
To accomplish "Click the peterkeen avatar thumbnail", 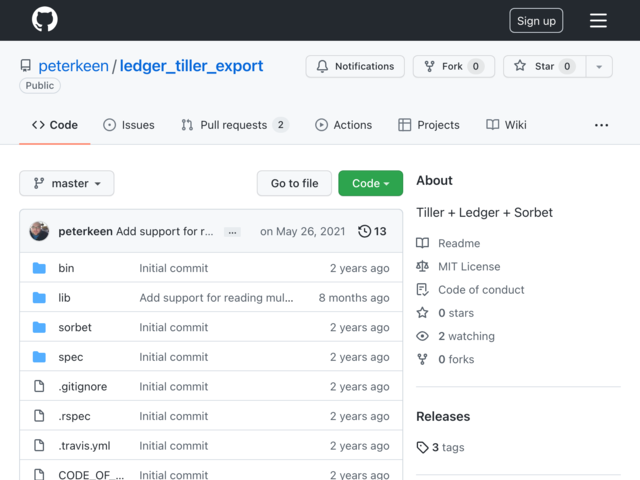I will (x=39, y=231).
